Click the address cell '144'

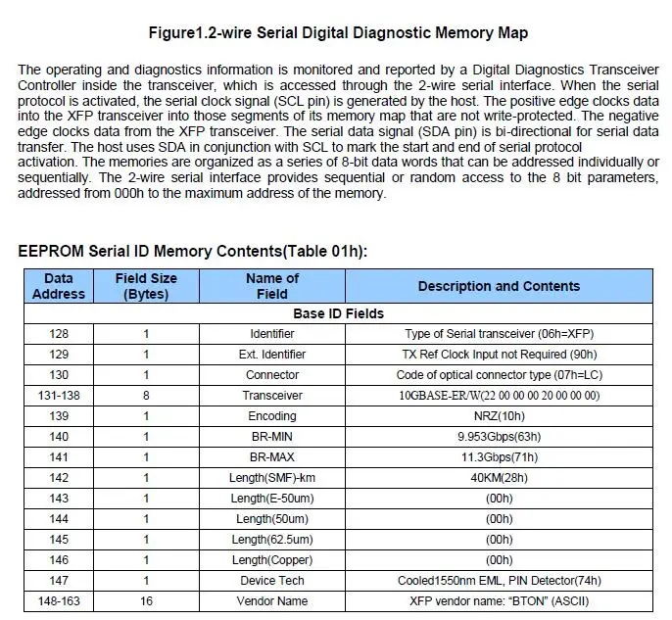coord(59,519)
